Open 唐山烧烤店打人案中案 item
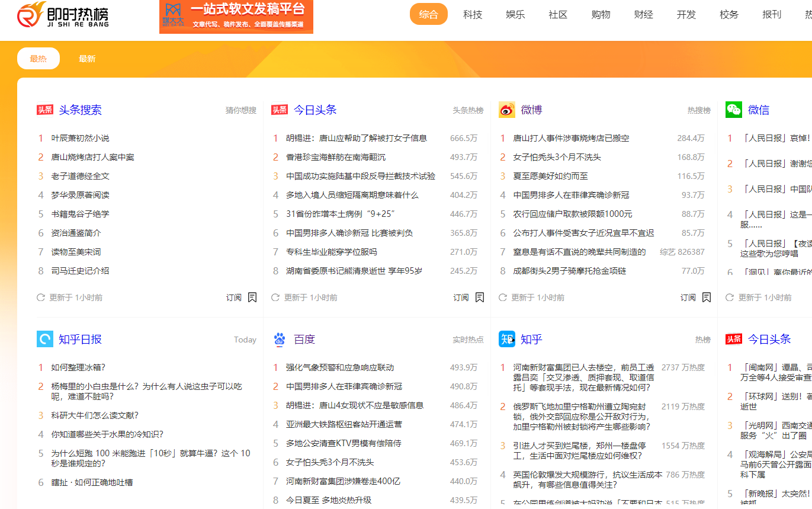 (93, 157)
